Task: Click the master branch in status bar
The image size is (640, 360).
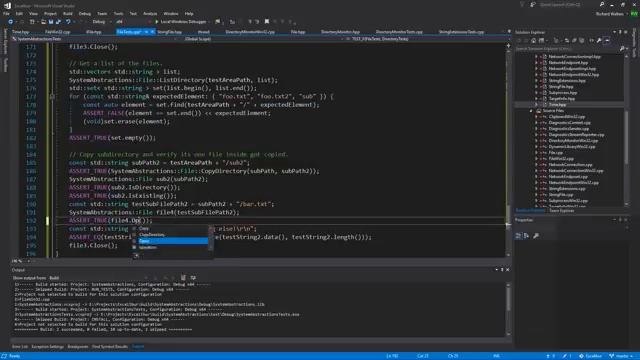Action: (x=621, y=356)
